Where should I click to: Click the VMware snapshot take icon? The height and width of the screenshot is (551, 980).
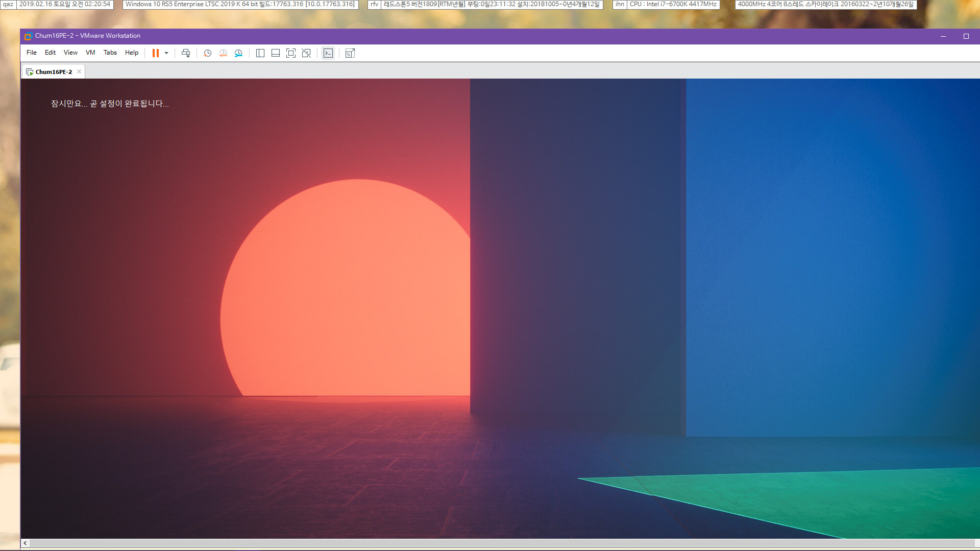coord(207,53)
